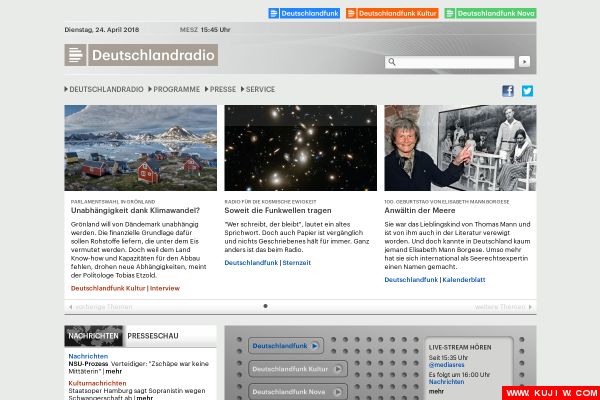Click the RADIO FÜR DIE KOSMISCHE EWIGKEIT kicker
This screenshot has height=400, width=600.
pyautogui.click(x=271, y=202)
